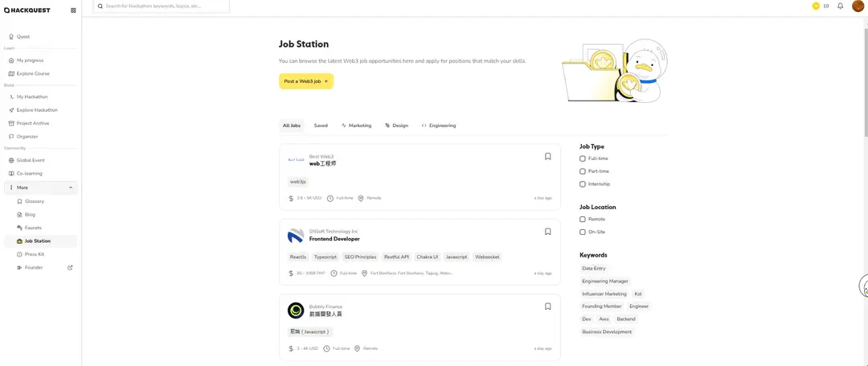Click Post a Web3 job button
868x366 pixels.
pyautogui.click(x=306, y=81)
